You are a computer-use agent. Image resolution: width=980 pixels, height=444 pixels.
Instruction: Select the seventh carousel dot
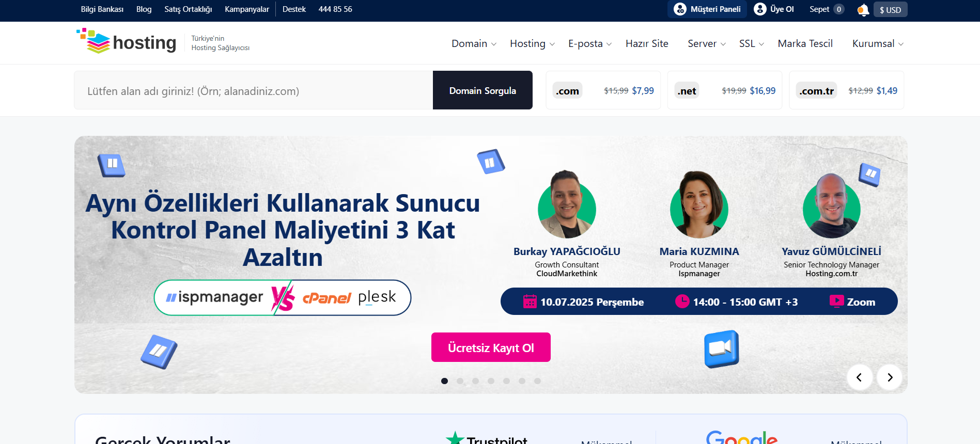[x=537, y=381]
